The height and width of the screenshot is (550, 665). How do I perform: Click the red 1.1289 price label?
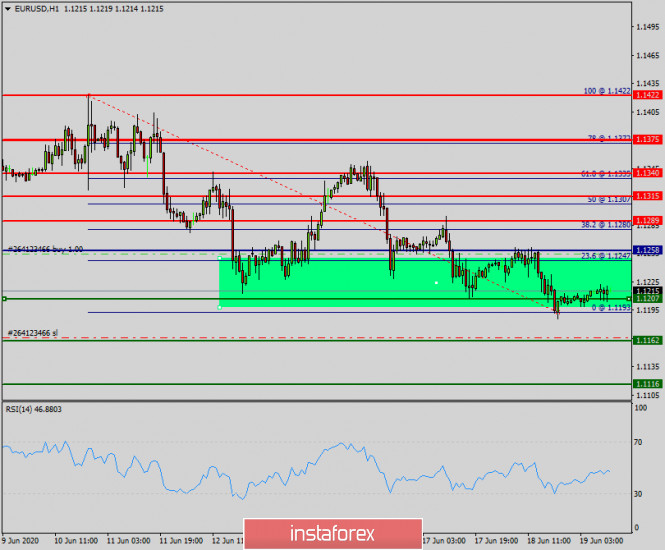coord(648,221)
